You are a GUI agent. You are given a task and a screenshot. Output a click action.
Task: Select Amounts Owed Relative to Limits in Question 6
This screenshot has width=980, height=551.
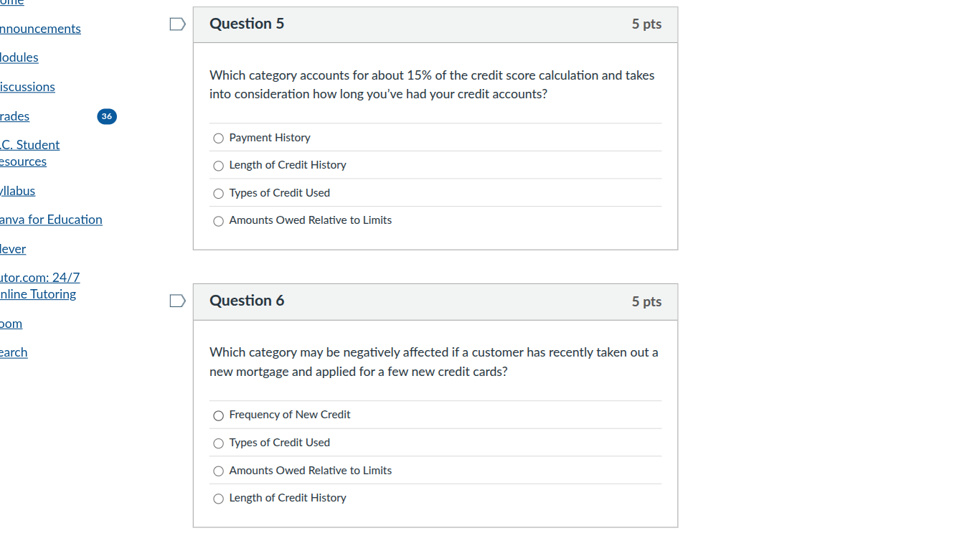pyautogui.click(x=218, y=471)
